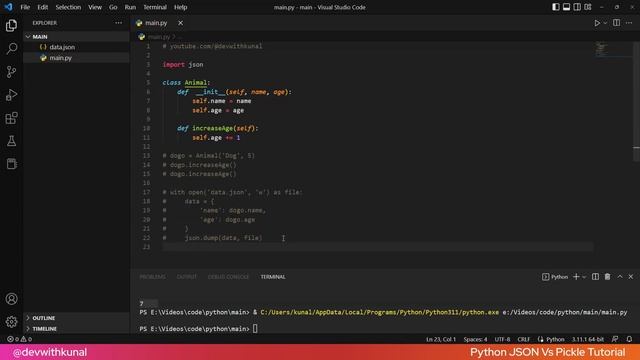The image size is (640, 360).
Task: Click Ln 23, Col 1 in status bar
Action: (x=441, y=339)
